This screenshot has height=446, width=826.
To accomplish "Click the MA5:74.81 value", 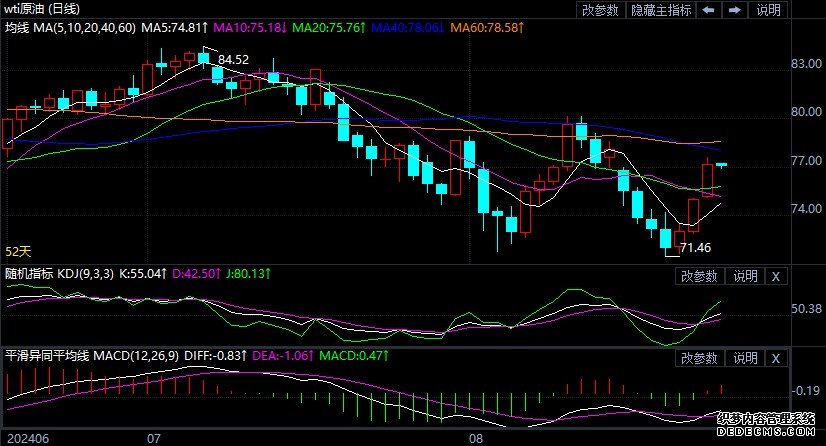I will coord(174,28).
